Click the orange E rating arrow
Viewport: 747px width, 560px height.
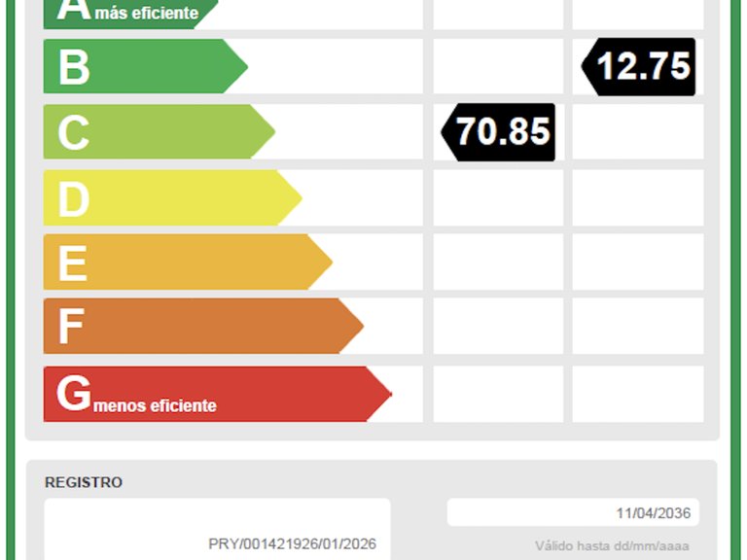(188, 262)
